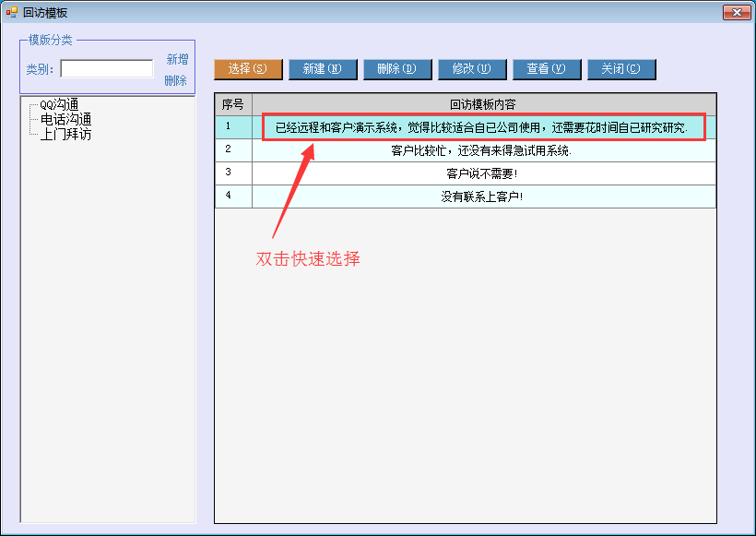Click sequence number cell 3
The image size is (756, 536).
(x=233, y=173)
